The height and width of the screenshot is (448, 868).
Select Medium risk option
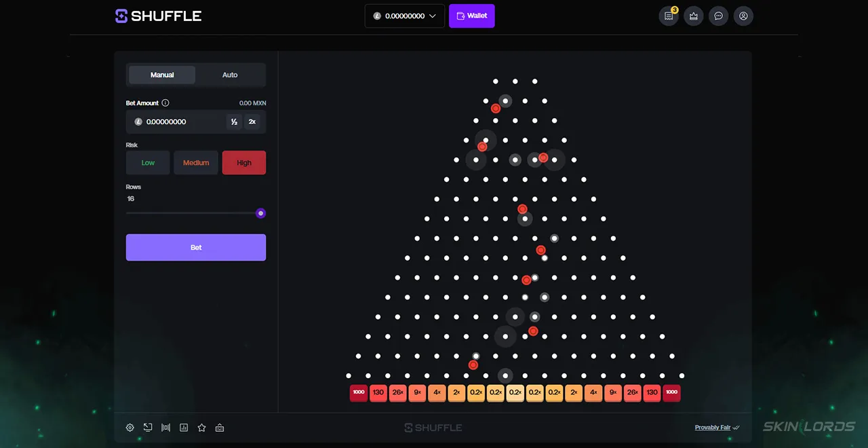[x=196, y=163]
